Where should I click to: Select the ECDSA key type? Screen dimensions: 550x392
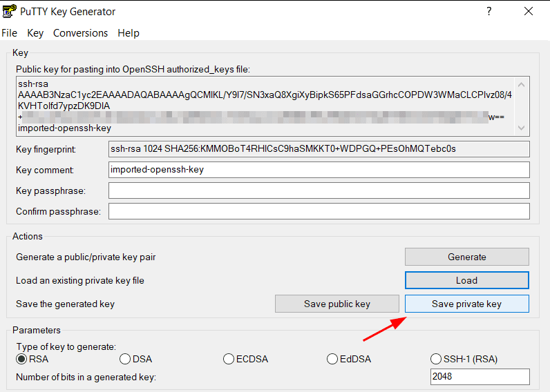coord(229,359)
